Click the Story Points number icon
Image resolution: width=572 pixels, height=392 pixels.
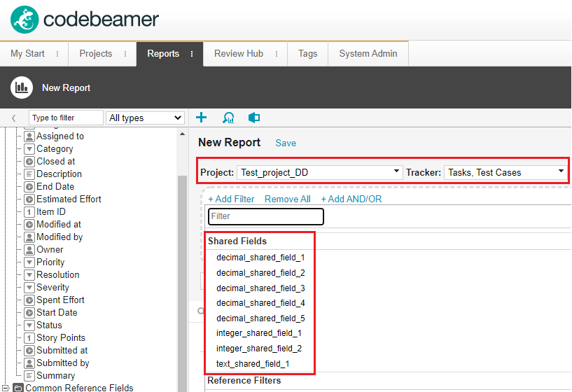29,337
